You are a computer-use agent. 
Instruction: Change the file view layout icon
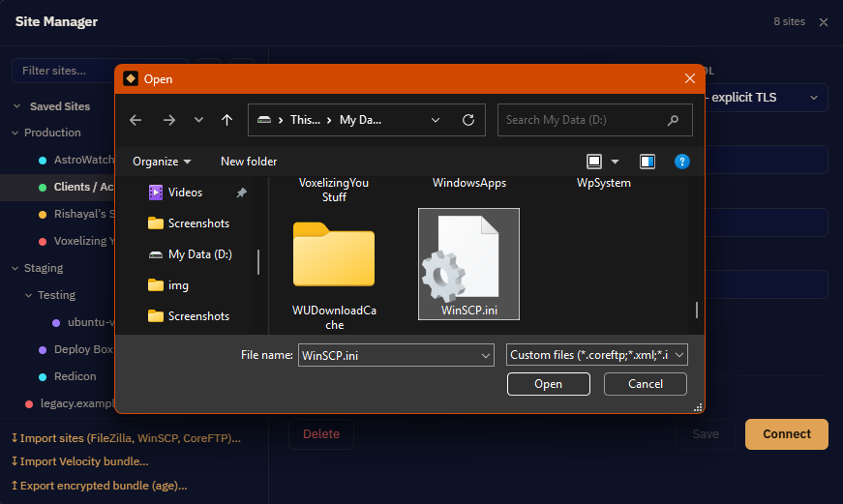tap(594, 162)
